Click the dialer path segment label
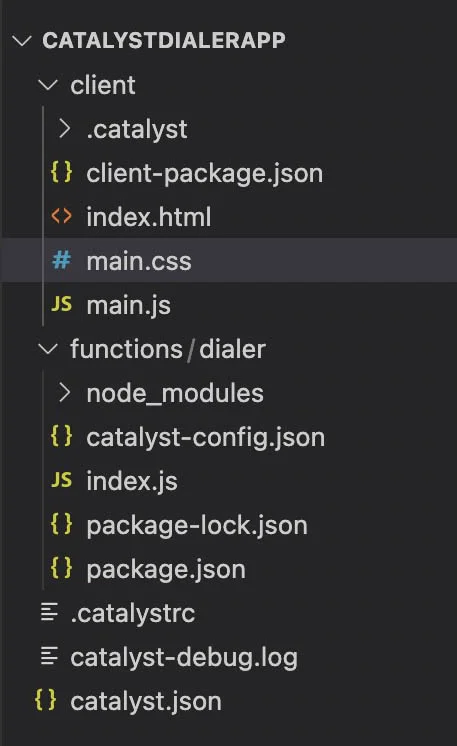Image resolution: width=457 pixels, height=746 pixels. pos(232,349)
